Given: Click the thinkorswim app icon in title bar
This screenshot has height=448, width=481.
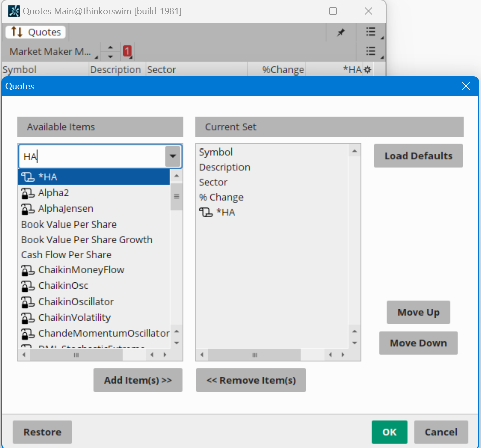Looking at the screenshot, I should 14,11.
